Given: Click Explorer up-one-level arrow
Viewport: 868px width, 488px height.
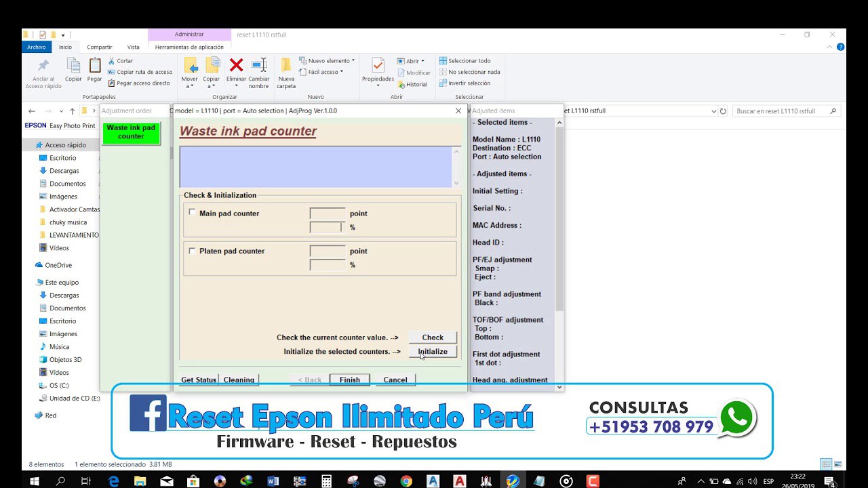Looking at the screenshot, I should click(x=71, y=111).
